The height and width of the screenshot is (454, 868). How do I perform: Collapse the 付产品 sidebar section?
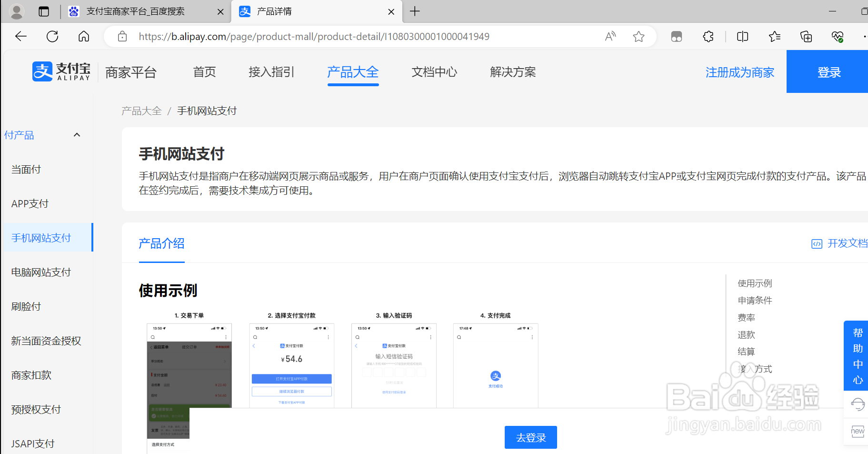point(77,135)
